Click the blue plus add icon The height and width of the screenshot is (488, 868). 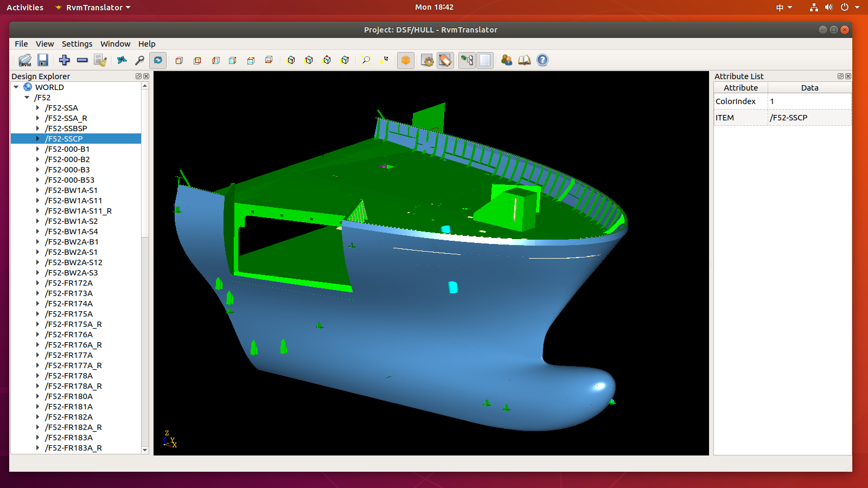(65, 60)
